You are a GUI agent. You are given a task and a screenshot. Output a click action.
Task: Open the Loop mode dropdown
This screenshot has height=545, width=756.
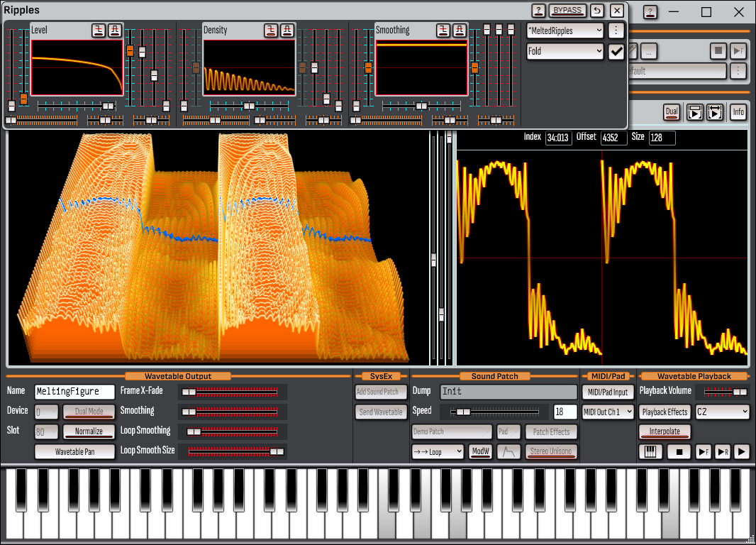coord(438,451)
